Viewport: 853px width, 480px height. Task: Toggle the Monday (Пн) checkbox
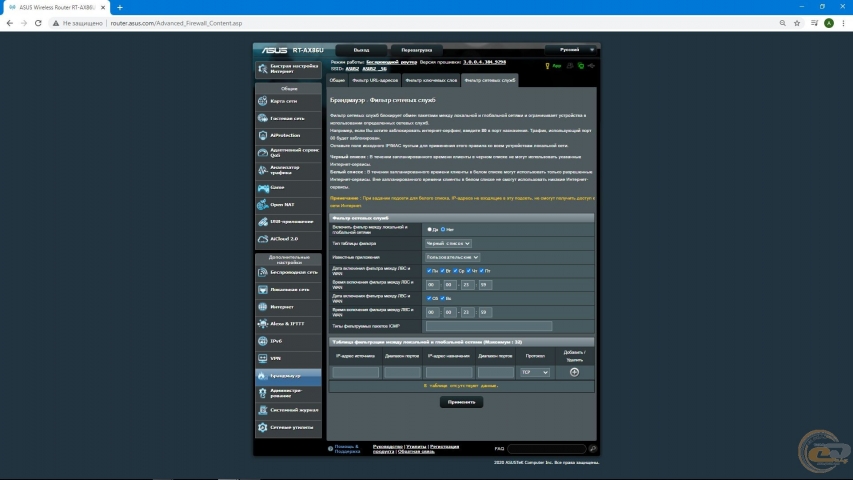(429, 270)
